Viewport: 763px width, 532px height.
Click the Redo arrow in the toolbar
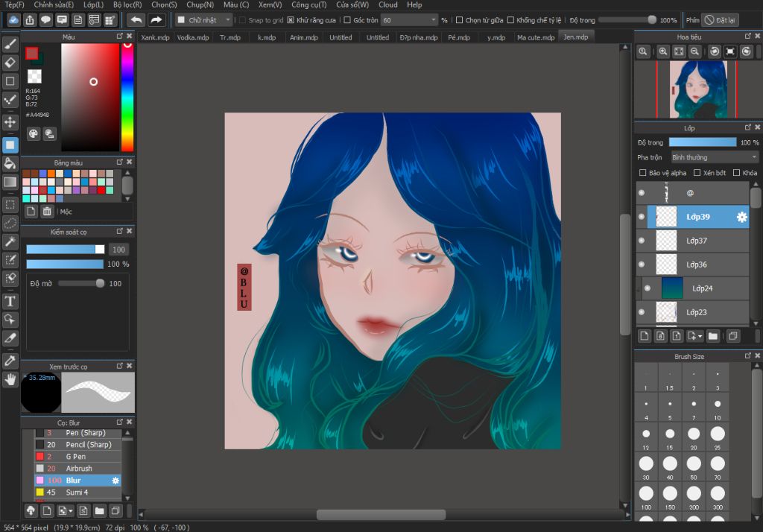pos(156,20)
